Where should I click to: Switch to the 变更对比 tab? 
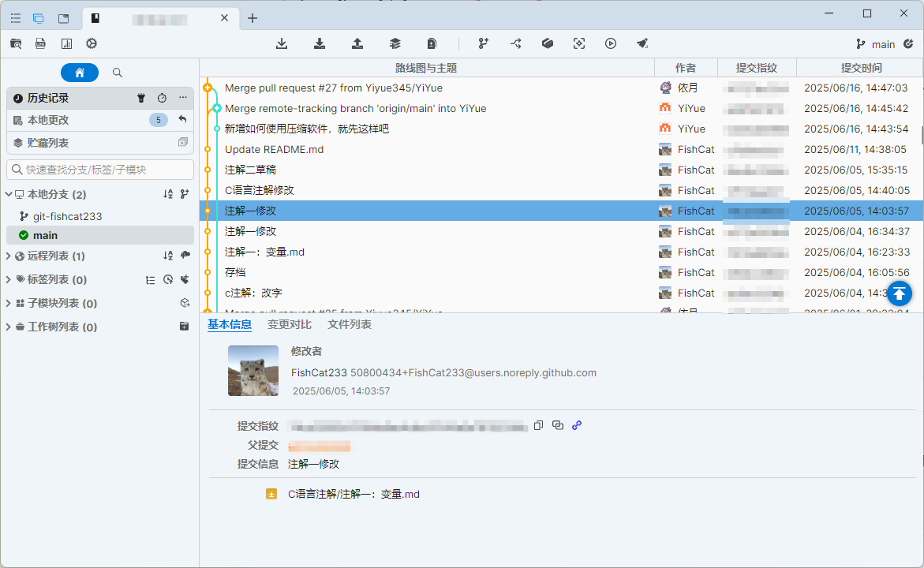pyautogui.click(x=289, y=324)
